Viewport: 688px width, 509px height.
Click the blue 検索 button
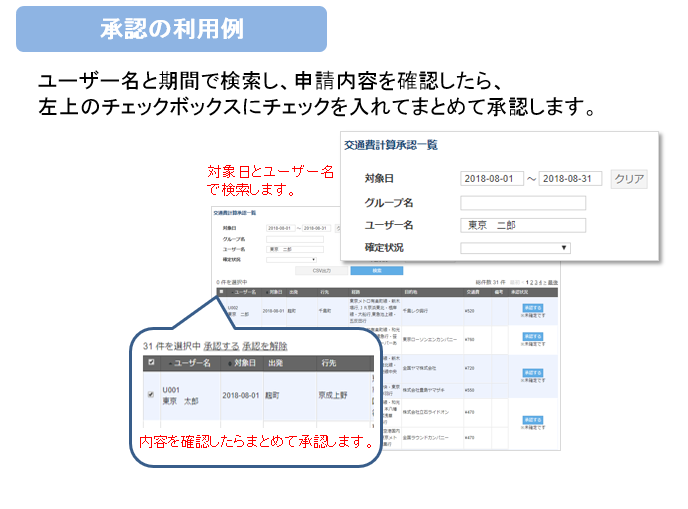[x=376, y=271]
